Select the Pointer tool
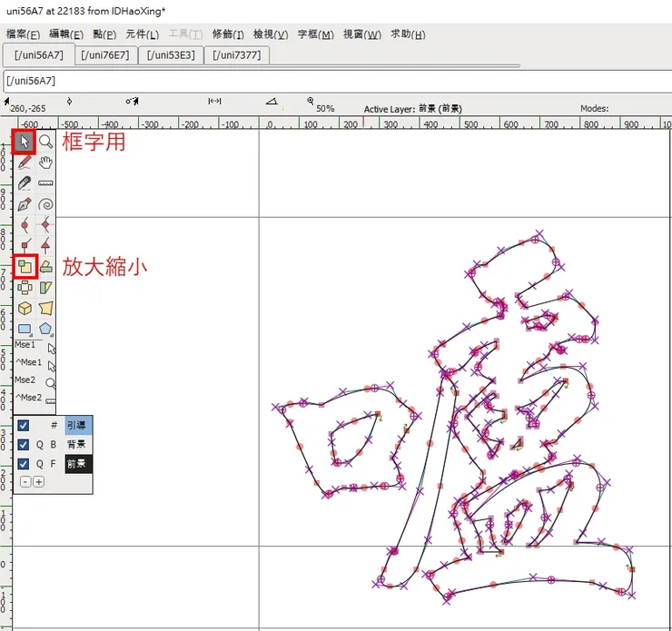Viewport: 672px width, 631px height. [x=24, y=142]
